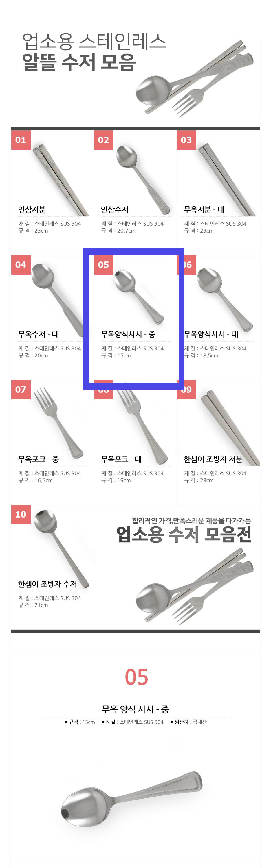Click the red 01 number badge
The height and width of the screenshot is (868, 271).
[21, 140]
